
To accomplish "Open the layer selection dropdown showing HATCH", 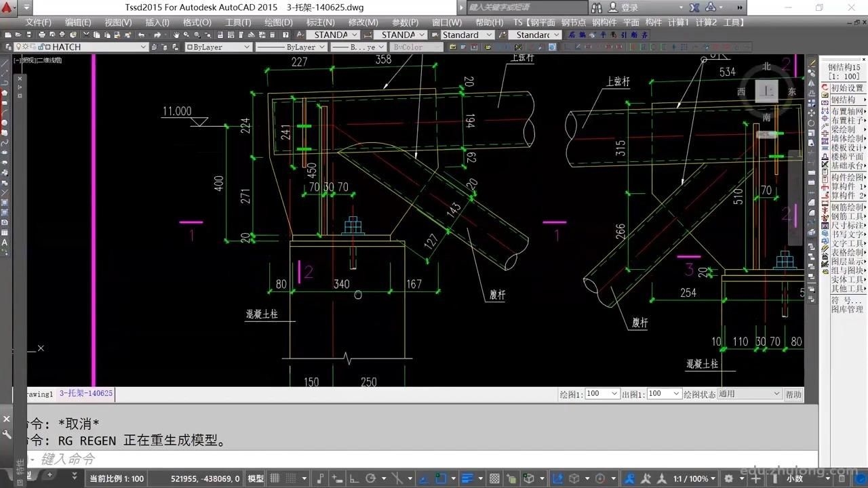I will point(141,46).
